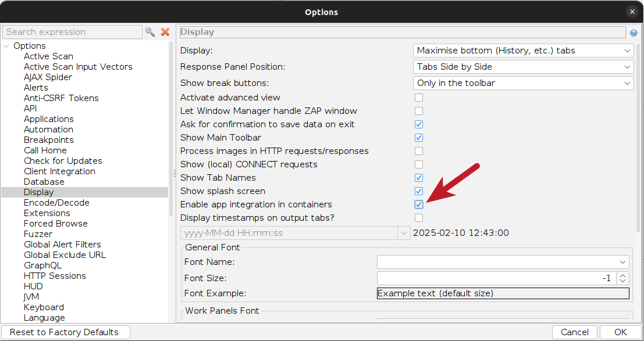Viewport: 644px width, 341px height.
Task: Uncheck Enable app integration in containers
Action: pyautogui.click(x=418, y=204)
